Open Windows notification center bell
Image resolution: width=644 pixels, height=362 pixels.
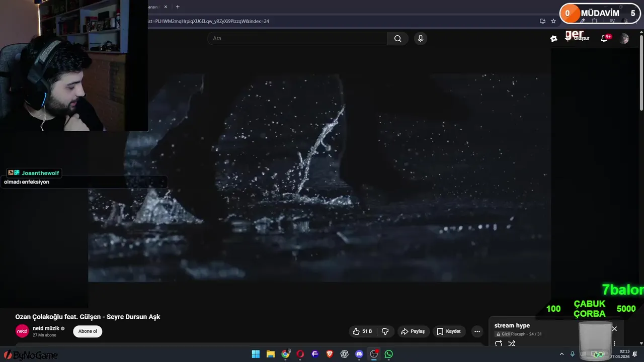coord(635,354)
